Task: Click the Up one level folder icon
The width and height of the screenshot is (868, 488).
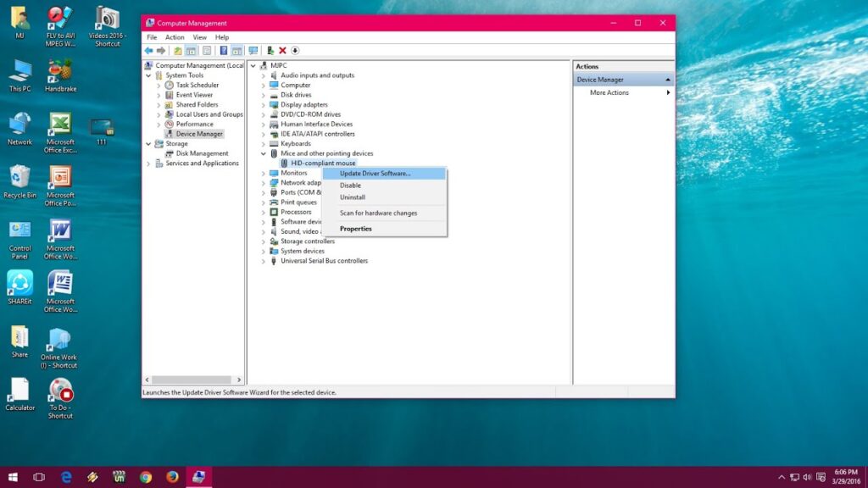Action: pos(178,50)
